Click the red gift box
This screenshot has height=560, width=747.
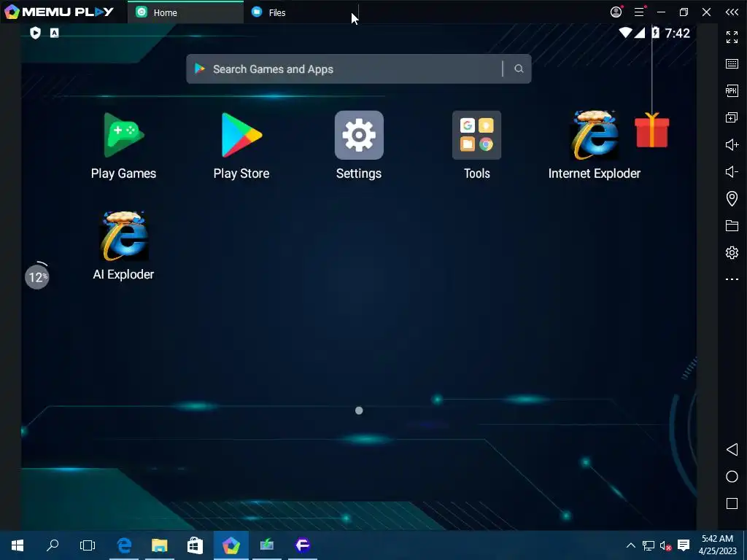[651, 130]
